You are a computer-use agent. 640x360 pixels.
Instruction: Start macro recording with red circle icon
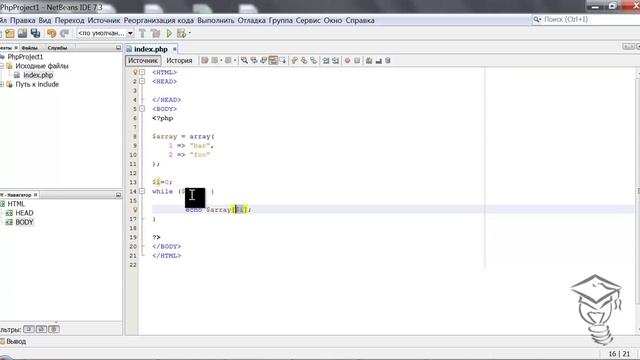coord(347,60)
